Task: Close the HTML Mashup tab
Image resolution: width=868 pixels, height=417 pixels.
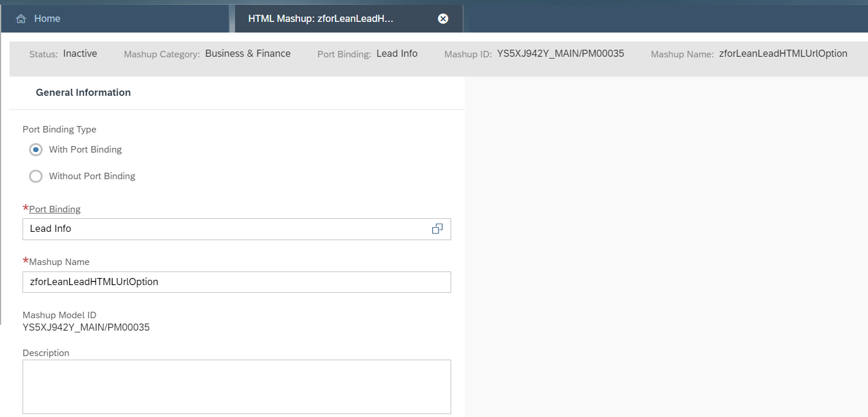Action: coord(443,19)
